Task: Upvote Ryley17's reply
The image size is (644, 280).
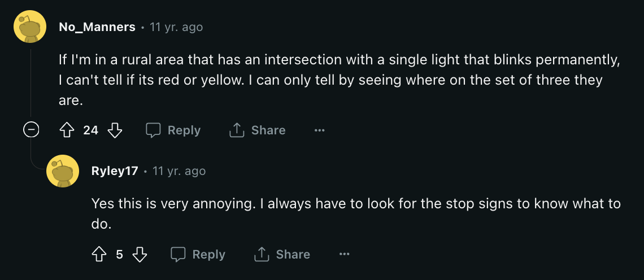Action: pos(98,255)
